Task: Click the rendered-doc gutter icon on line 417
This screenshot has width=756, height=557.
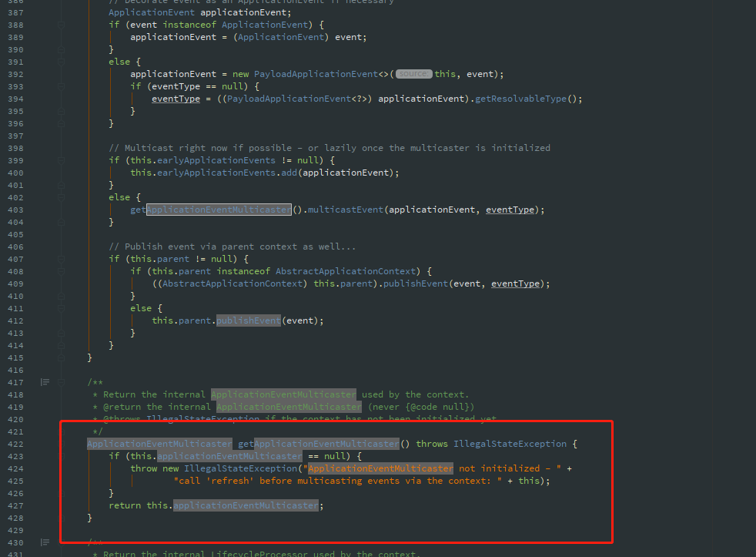Action: [x=45, y=382]
